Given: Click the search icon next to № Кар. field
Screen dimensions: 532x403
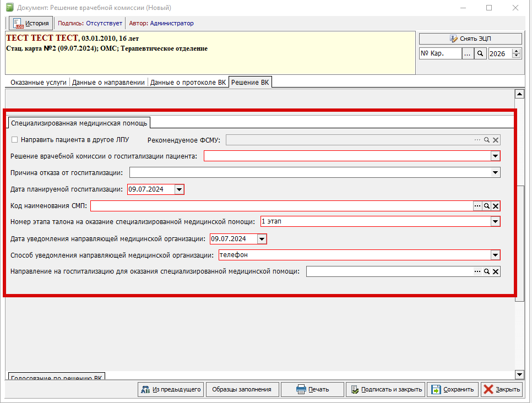Looking at the screenshot, I should click(480, 53).
